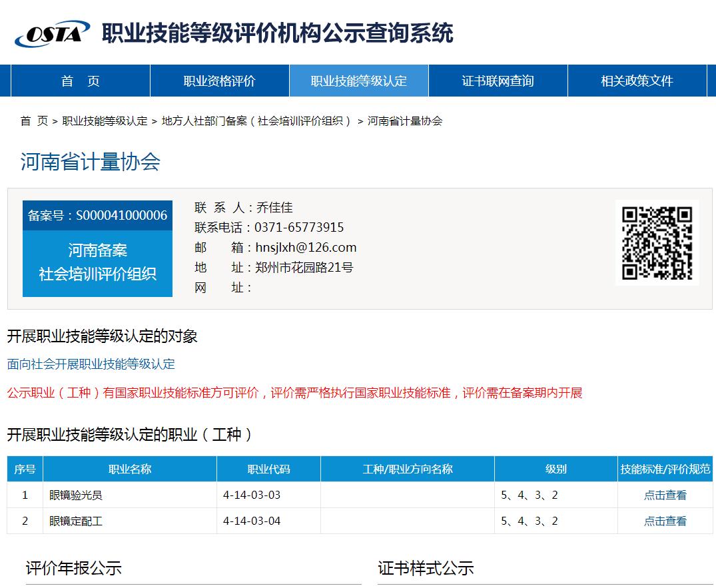Click the 序号 column header

coord(25,469)
